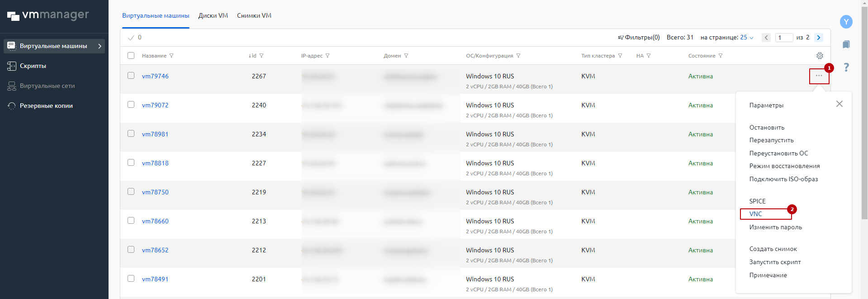
Task: Filter by IP-адрес column funnel icon
Action: coord(327,56)
